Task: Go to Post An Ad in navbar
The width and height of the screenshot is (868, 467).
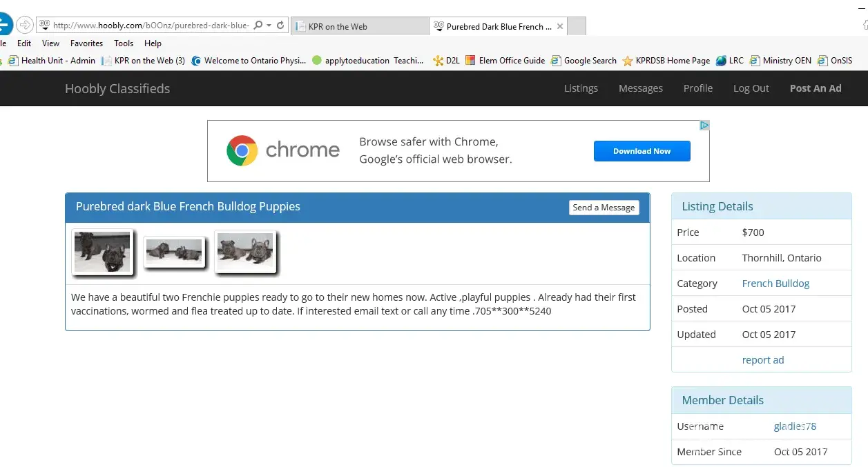Action: pyautogui.click(x=815, y=88)
